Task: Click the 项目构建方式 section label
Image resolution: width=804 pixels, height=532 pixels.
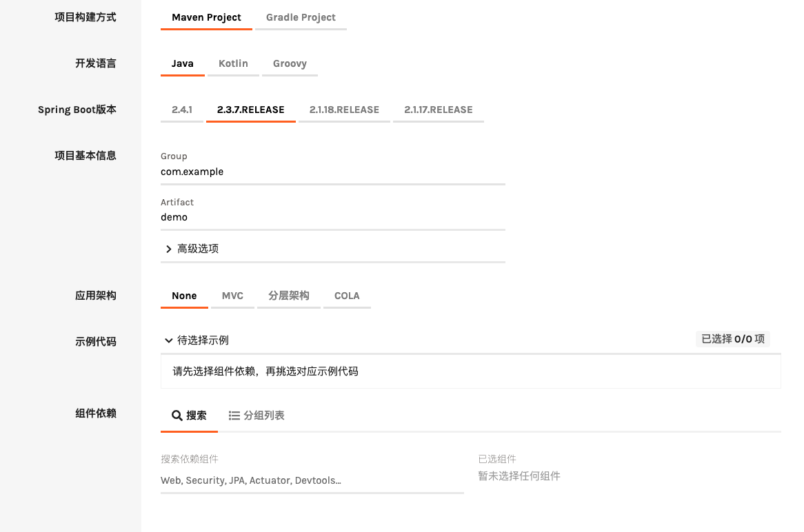Action: (85, 17)
